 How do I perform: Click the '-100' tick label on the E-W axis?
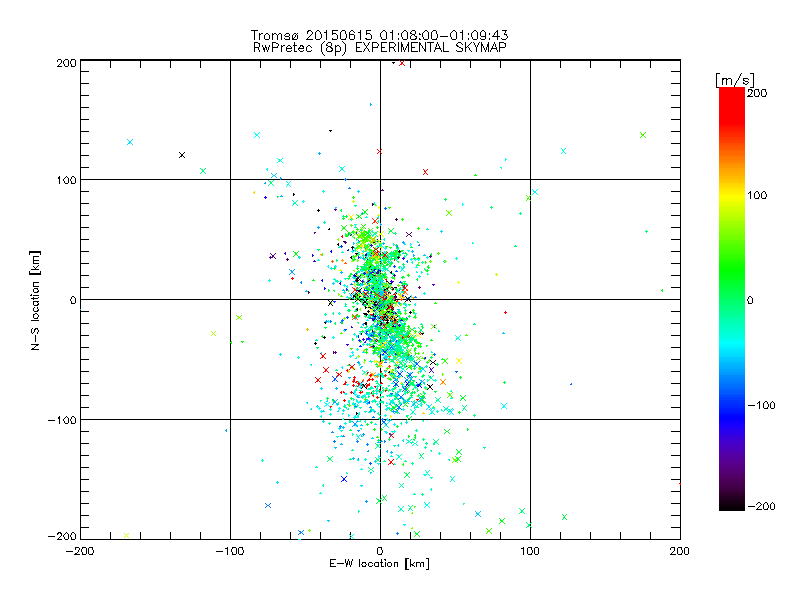pos(230,551)
